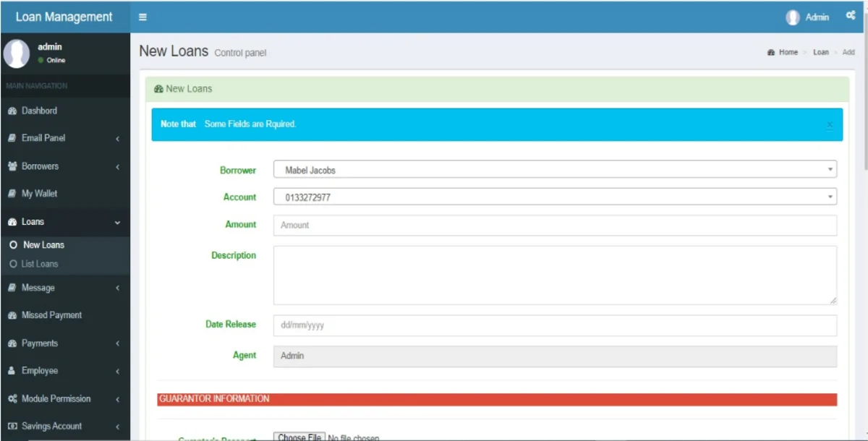The image size is (868, 441).
Task: Click the Loan Management logo title
Action: [64, 17]
